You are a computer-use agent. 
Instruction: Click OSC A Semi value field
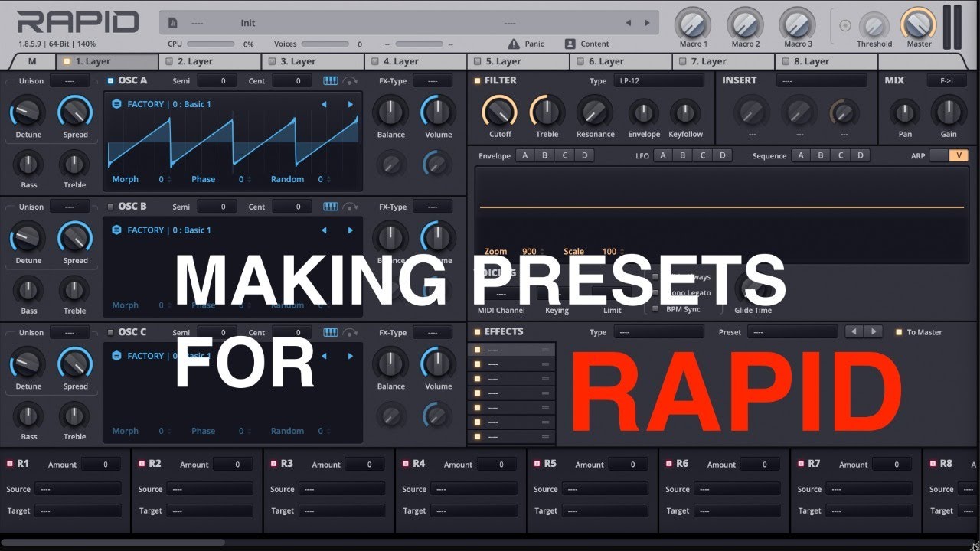(217, 80)
